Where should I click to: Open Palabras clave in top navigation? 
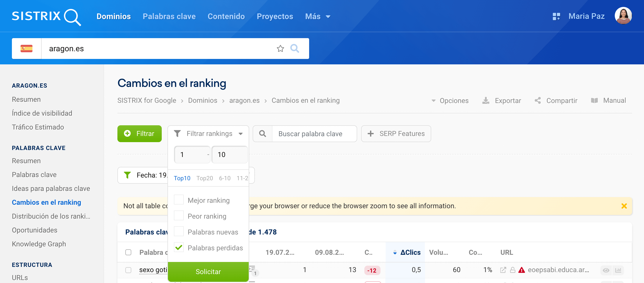[x=169, y=17]
